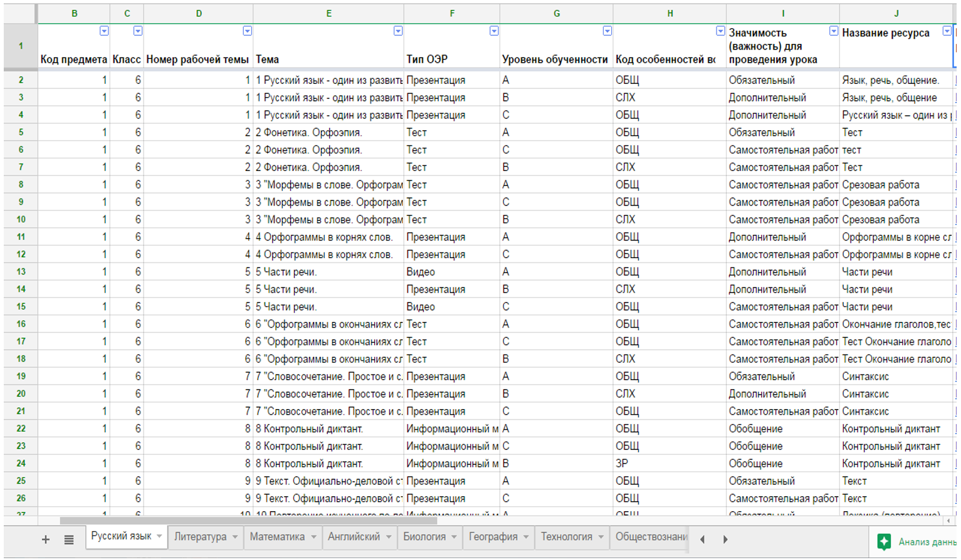Click the green Explore star icon

tap(884, 542)
